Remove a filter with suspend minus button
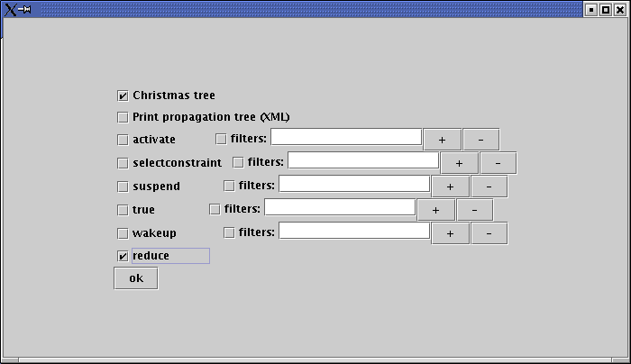Viewport: 631px width, 364px height. pos(489,187)
